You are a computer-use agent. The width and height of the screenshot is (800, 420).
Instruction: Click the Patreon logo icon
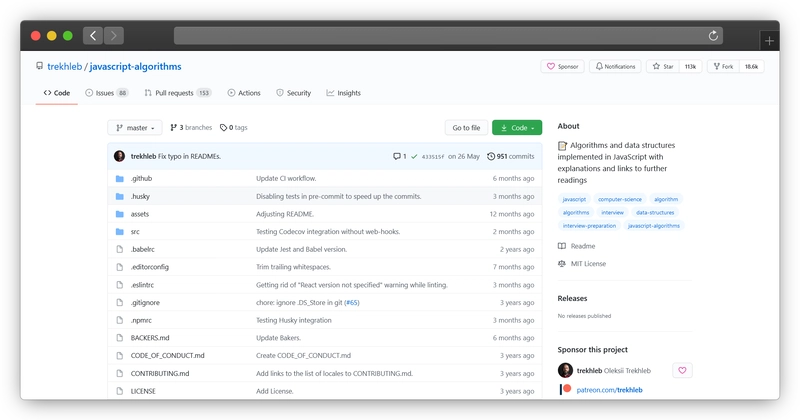pos(565,389)
